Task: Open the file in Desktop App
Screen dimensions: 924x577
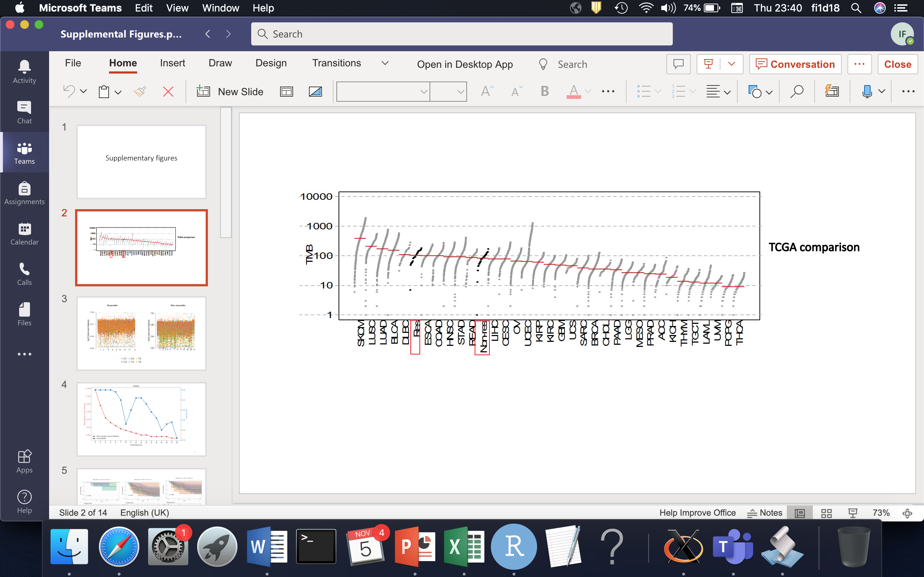Action: pos(465,64)
